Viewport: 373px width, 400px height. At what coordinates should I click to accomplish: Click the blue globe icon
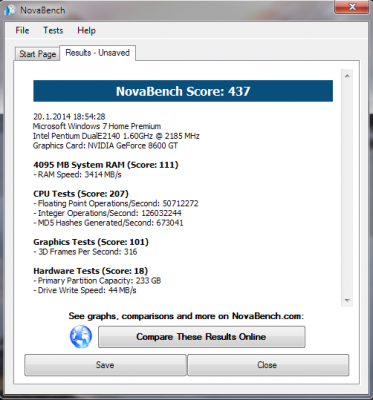[81, 337]
